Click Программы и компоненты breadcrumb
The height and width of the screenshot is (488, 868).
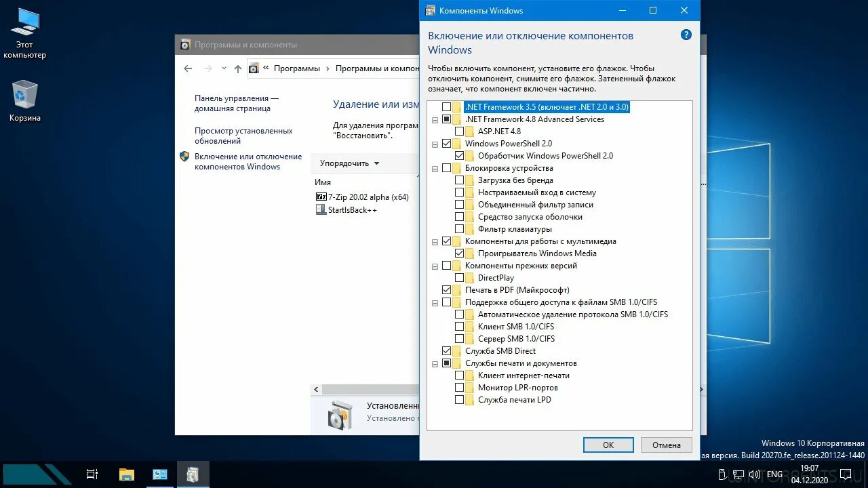point(377,68)
